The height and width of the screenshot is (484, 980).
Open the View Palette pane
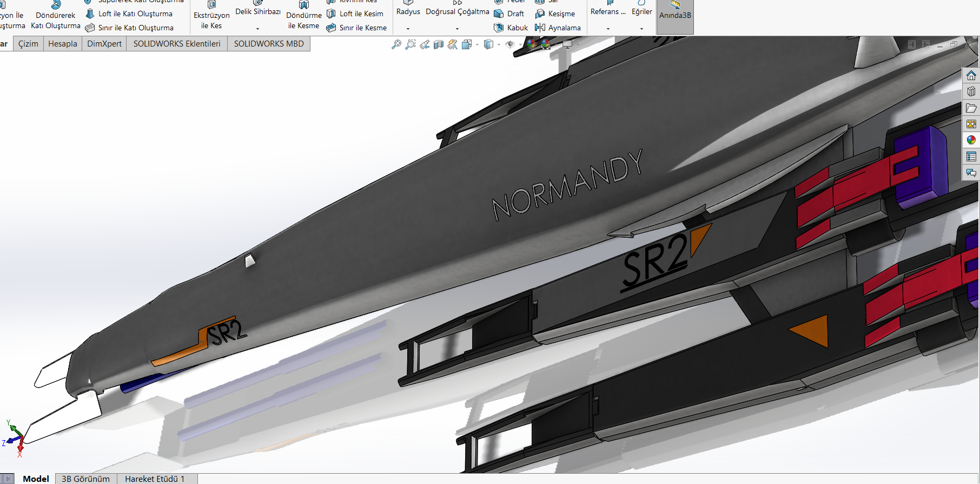[971, 124]
